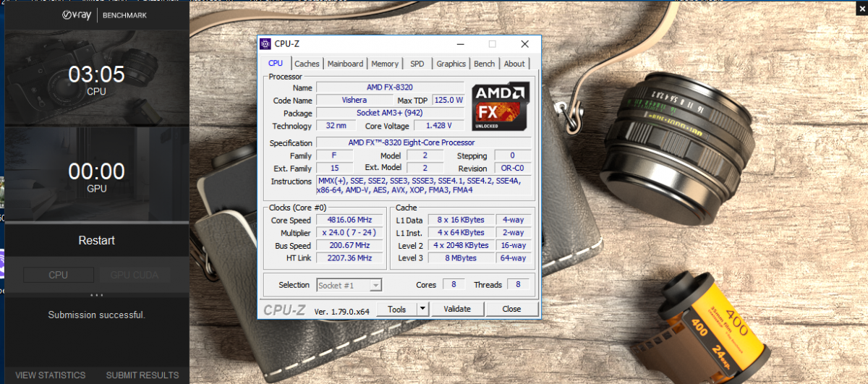This screenshot has width=868, height=384.
Task: Click the Max TDP value 125.0 W
Action: 448,100
